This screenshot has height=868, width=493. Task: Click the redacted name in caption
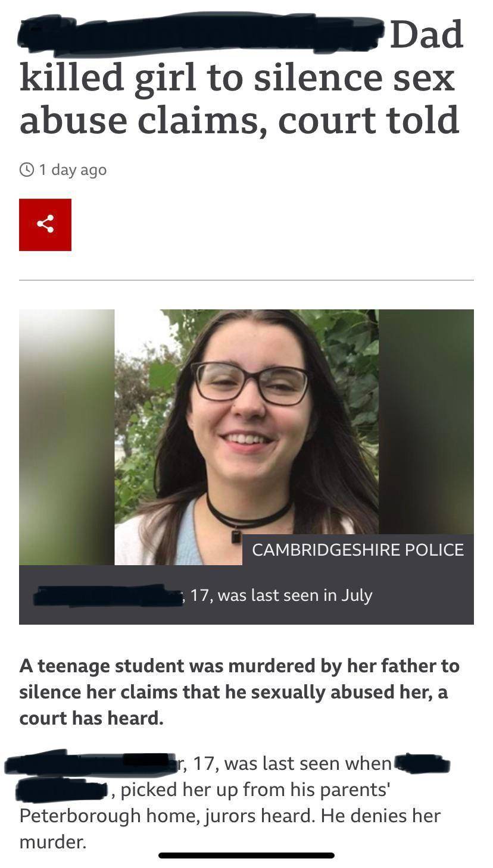pyautogui.click(x=108, y=596)
